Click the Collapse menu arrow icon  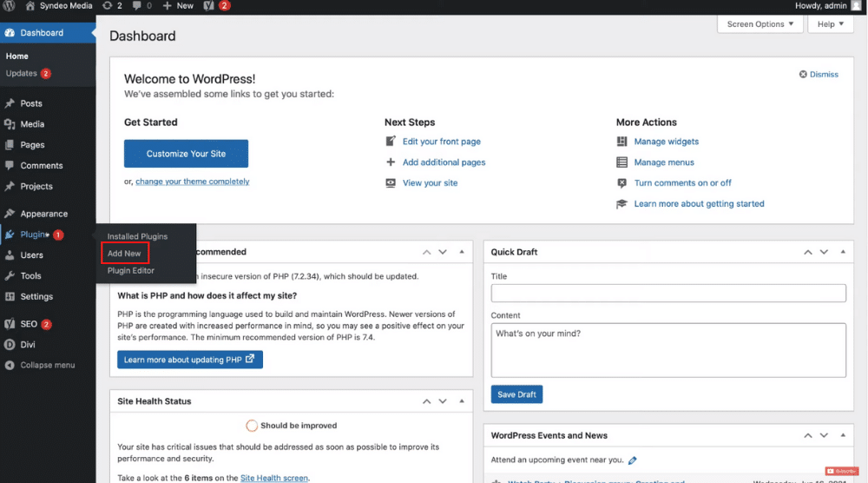10,365
